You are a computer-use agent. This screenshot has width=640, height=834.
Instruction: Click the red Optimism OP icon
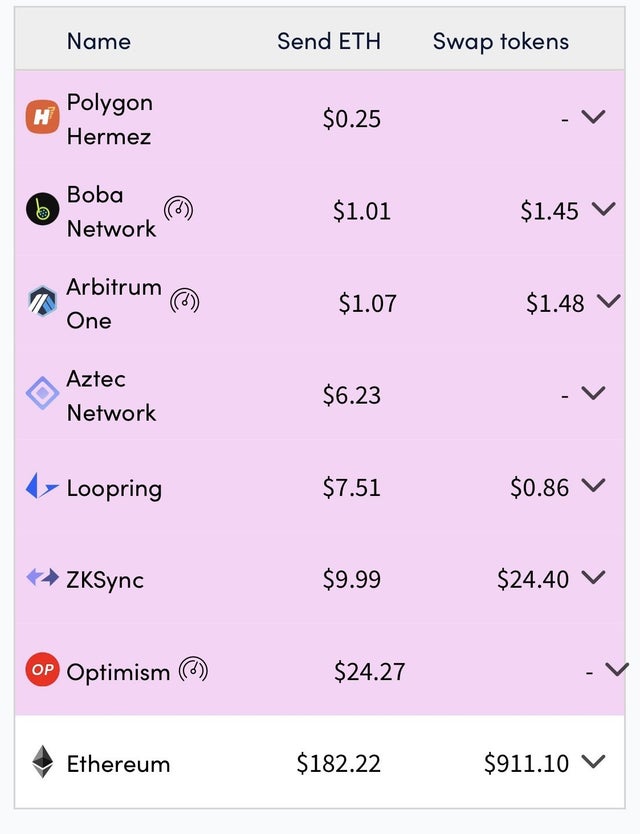click(43, 670)
